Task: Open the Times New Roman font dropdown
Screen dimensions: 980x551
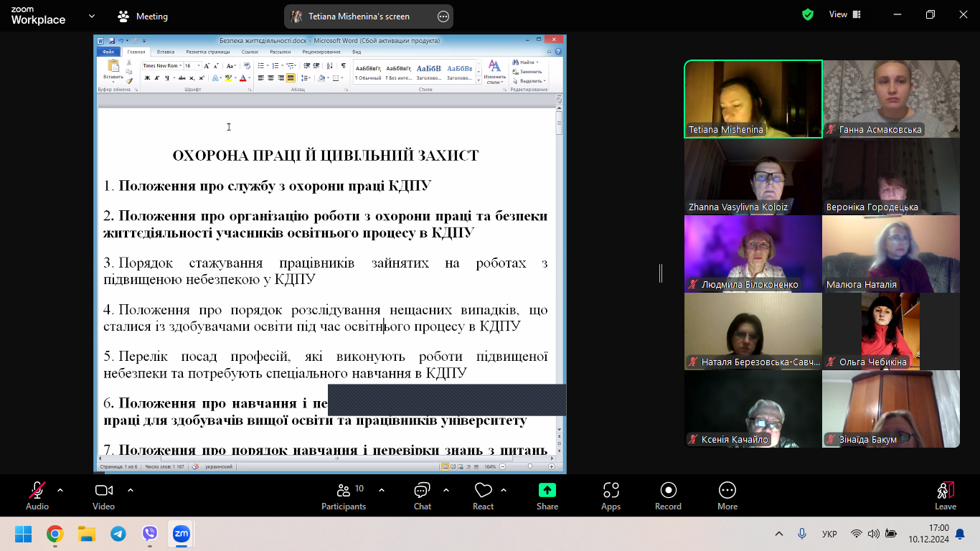Action: (x=180, y=65)
